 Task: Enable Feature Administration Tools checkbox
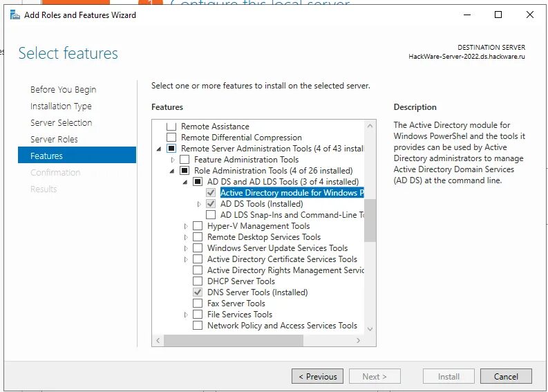[x=185, y=160]
